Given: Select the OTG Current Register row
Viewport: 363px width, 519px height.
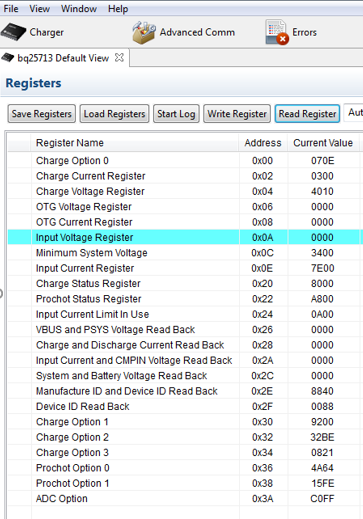Looking at the screenshot, I should click(x=184, y=222).
